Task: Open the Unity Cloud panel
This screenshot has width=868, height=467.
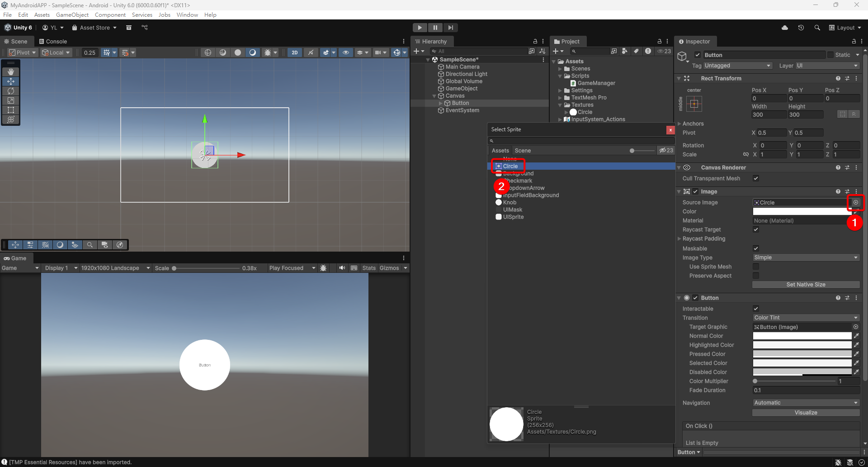Action: point(785,28)
